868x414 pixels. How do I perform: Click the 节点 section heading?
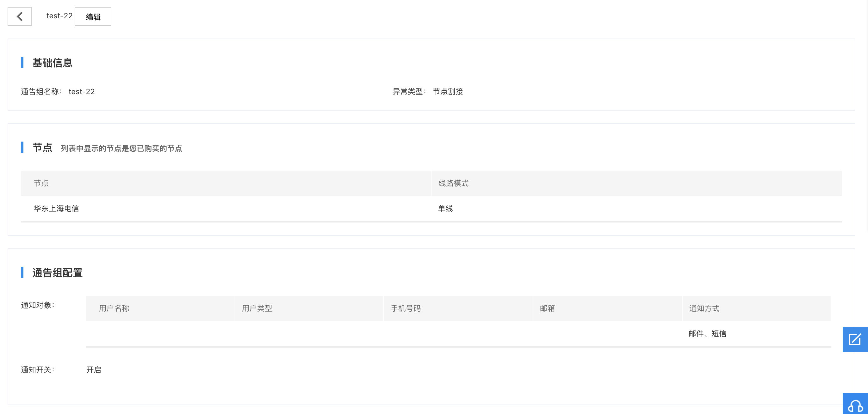[x=42, y=148]
